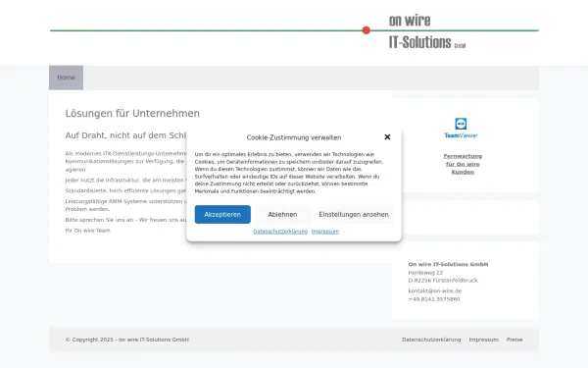588x368 pixels.
Task: Decline cookies with Ablehnen button
Action: [282, 214]
